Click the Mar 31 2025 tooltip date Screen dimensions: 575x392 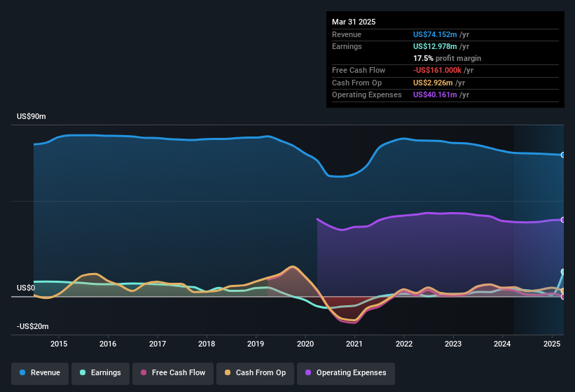click(x=354, y=22)
